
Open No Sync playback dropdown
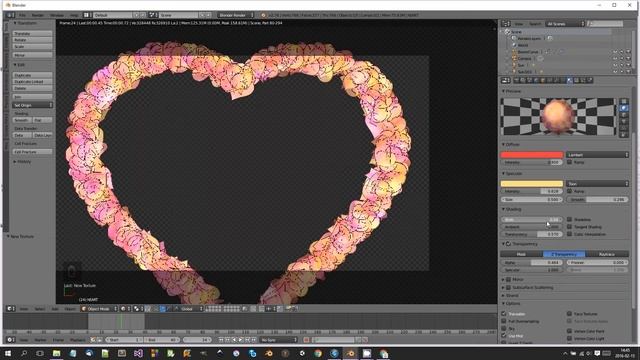click(279, 340)
